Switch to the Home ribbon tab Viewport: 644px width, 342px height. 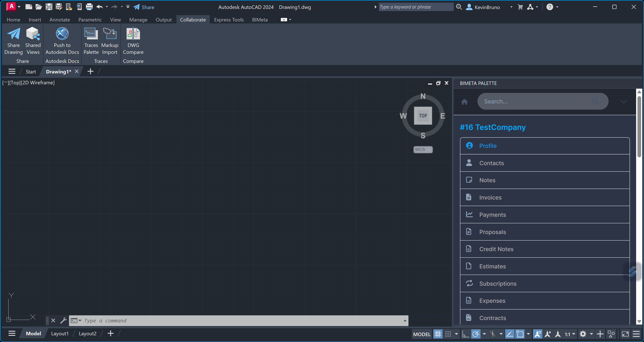point(13,19)
